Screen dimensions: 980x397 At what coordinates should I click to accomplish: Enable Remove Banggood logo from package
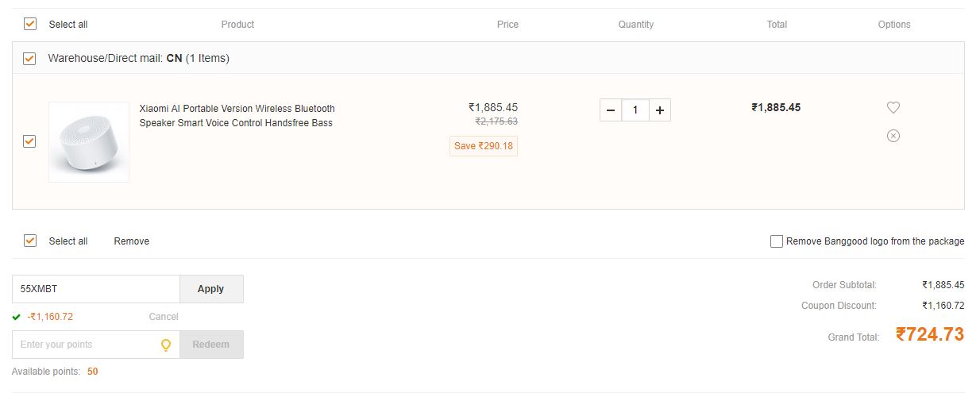[777, 241]
